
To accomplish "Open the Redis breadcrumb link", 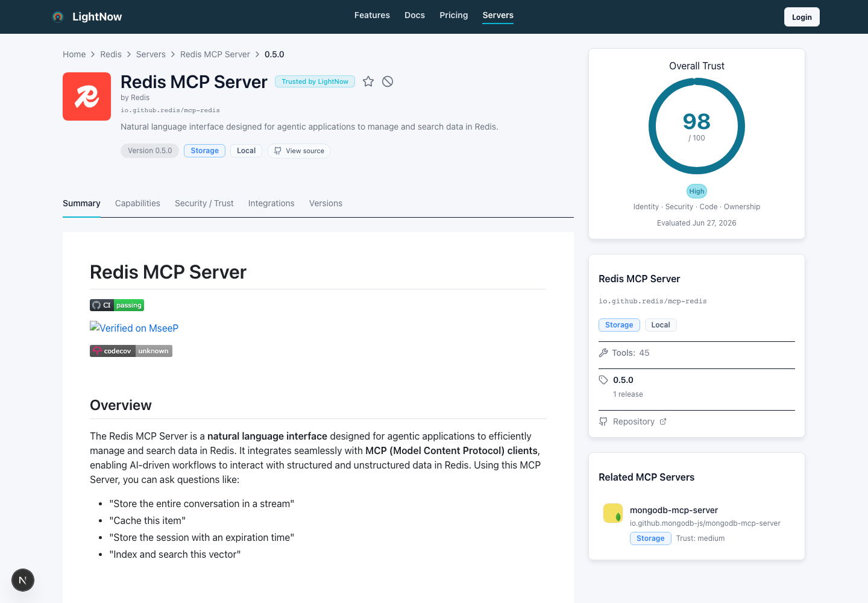I will [111, 54].
